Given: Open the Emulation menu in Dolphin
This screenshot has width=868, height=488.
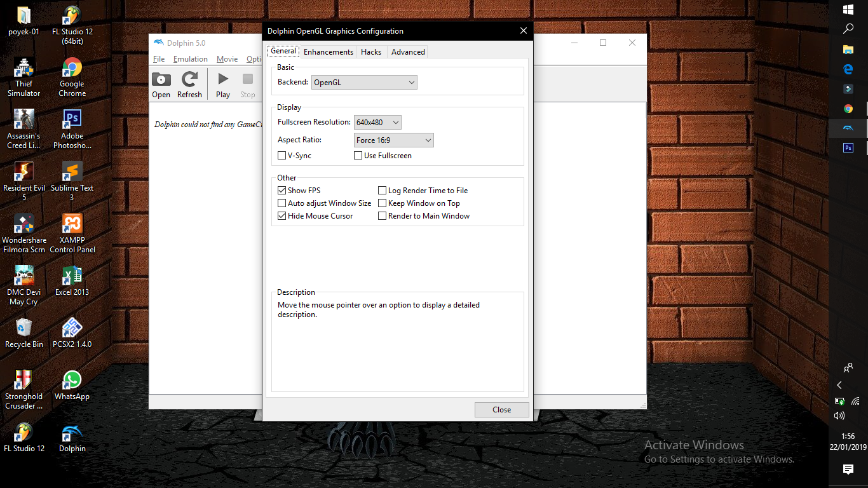Looking at the screenshot, I should point(191,59).
